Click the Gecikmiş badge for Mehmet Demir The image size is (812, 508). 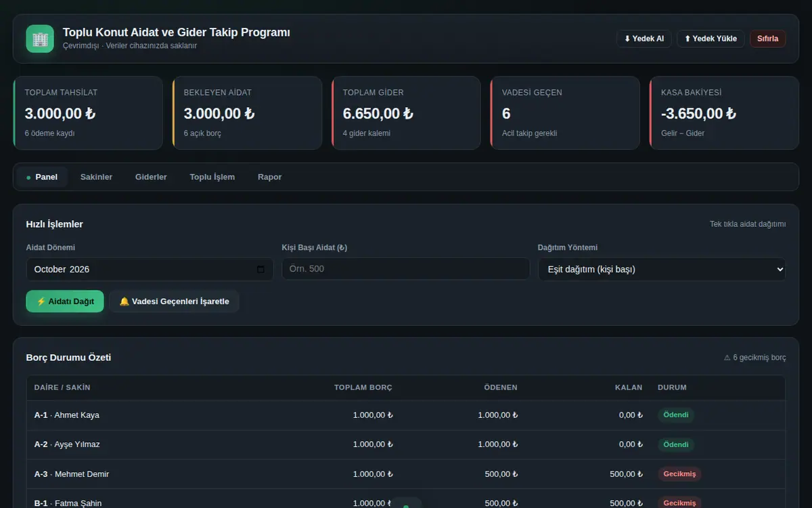click(679, 474)
